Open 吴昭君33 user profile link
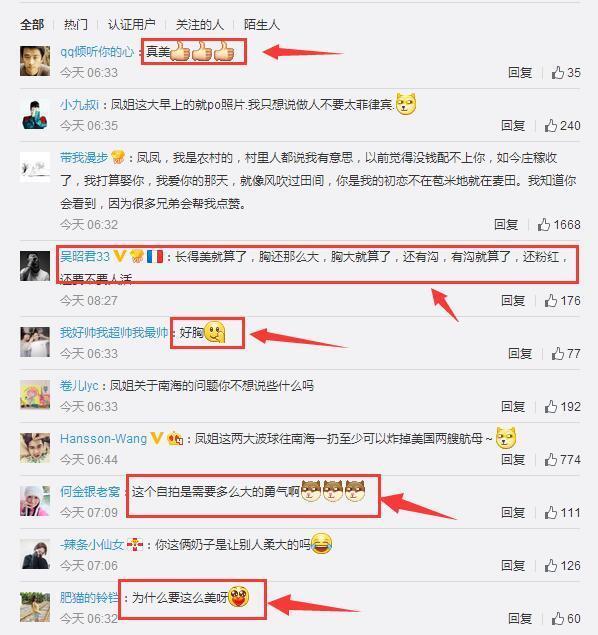The width and height of the screenshot is (598, 635). click(x=85, y=256)
